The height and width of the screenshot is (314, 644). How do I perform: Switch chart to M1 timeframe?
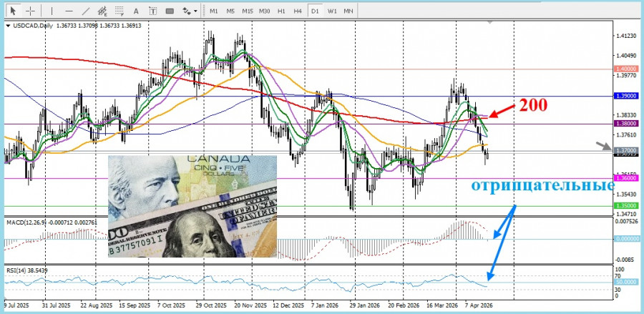(213, 11)
